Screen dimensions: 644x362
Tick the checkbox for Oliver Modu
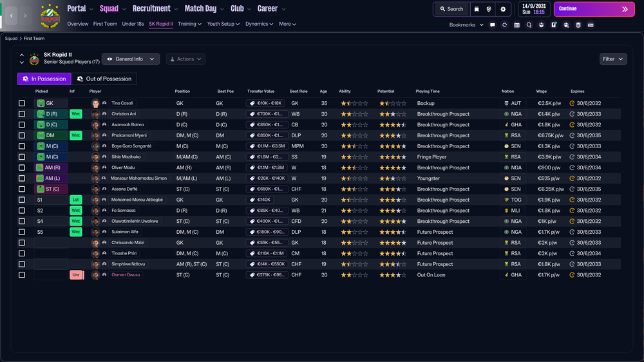(x=22, y=167)
